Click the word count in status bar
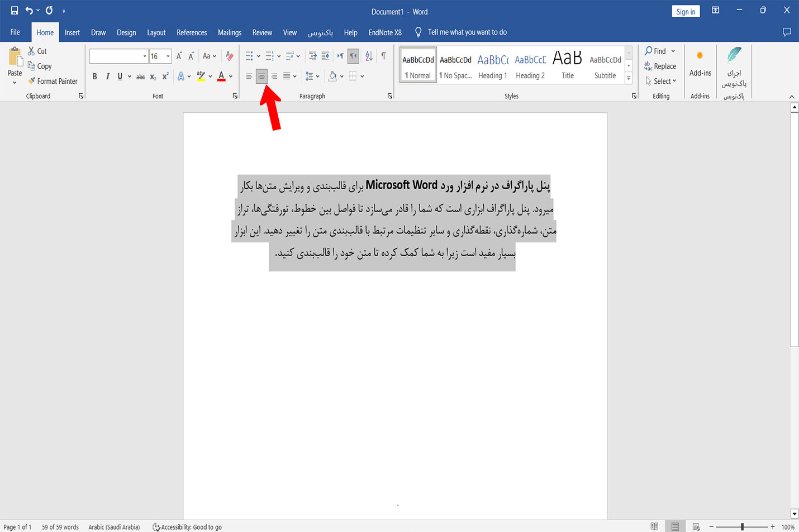799x532 pixels. pyautogui.click(x=60, y=527)
